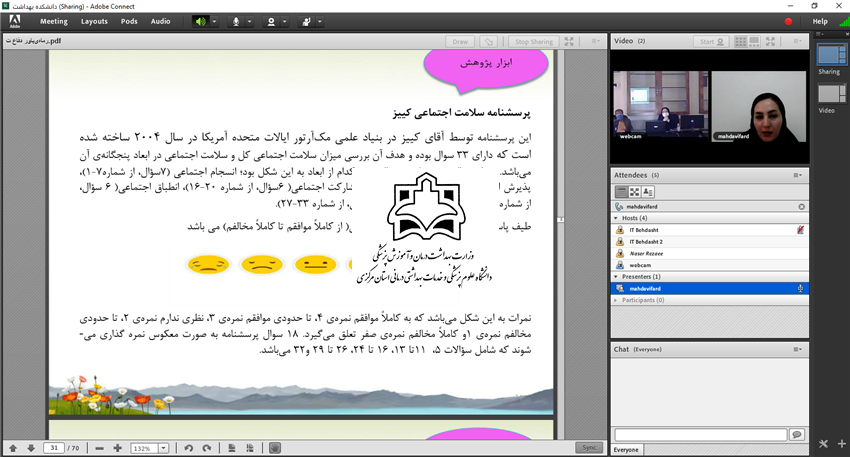850x457 pixels.
Task: Maximize the Share pod to full screen
Action: pyautogui.click(x=569, y=41)
